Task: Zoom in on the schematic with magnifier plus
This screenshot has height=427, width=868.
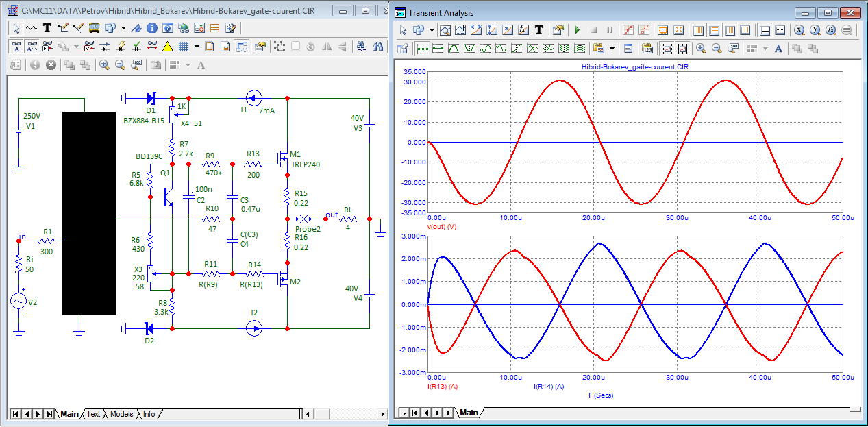Action: click(x=104, y=65)
